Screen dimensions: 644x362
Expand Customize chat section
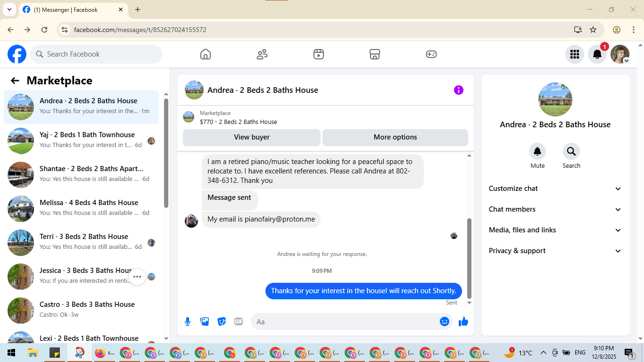coord(555,189)
